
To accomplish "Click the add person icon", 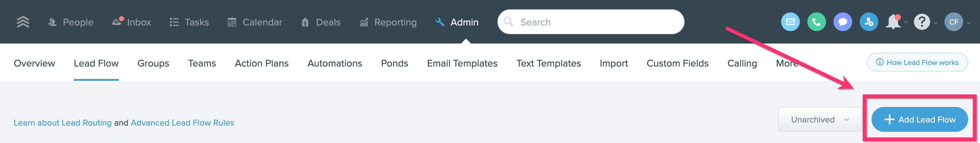I will point(869,22).
